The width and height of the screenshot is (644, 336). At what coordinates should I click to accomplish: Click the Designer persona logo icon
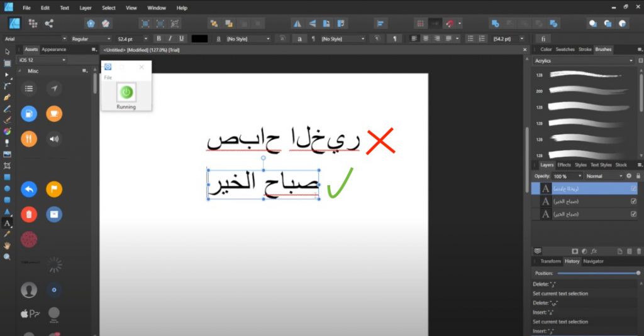[15, 23]
